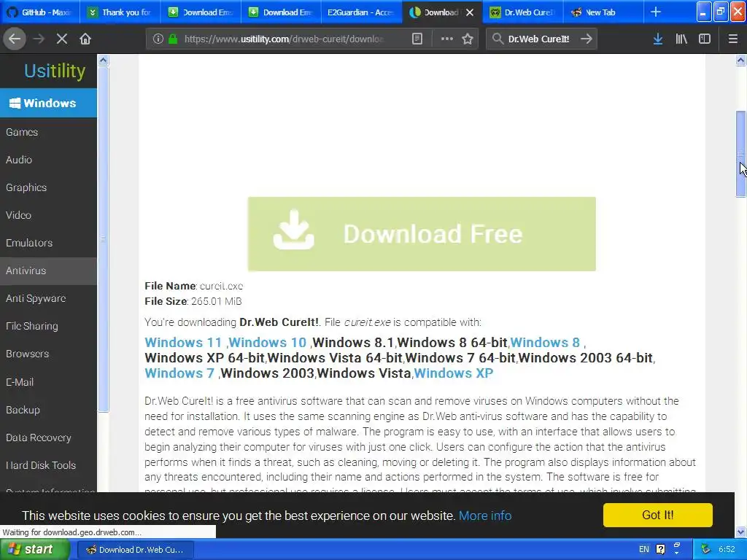Switch to the Thank you for tab
The height and width of the screenshot is (560, 747).
[x=120, y=12]
